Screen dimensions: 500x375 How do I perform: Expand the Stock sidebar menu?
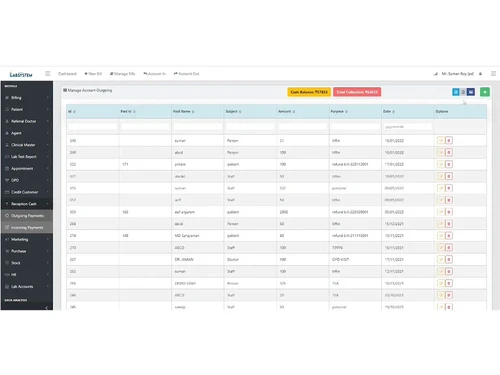pos(27,263)
